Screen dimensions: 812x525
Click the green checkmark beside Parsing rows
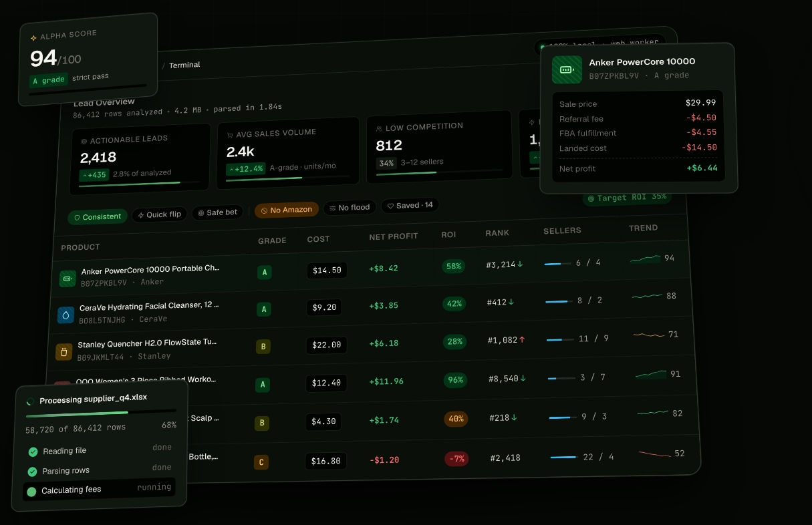click(32, 472)
